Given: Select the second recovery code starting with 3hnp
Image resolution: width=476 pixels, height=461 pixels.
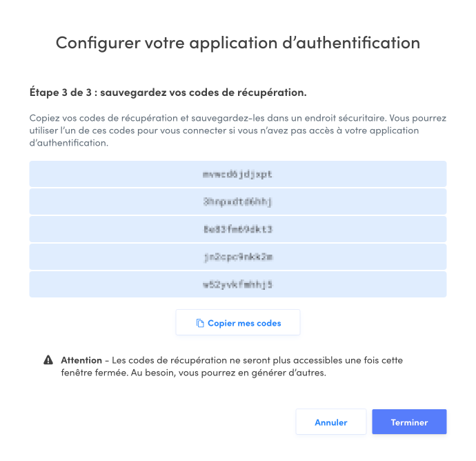Looking at the screenshot, I should pos(237,202).
